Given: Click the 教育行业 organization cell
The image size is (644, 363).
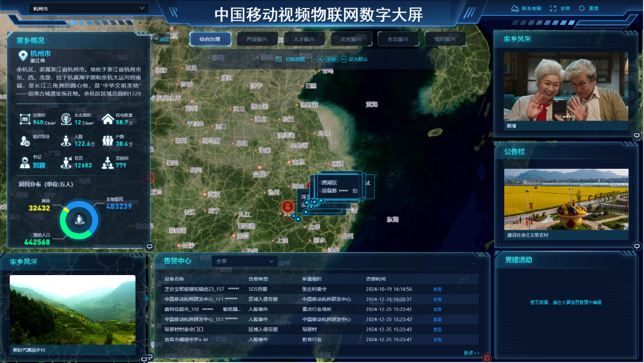Looking at the screenshot, I should click(x=312, y=339).
